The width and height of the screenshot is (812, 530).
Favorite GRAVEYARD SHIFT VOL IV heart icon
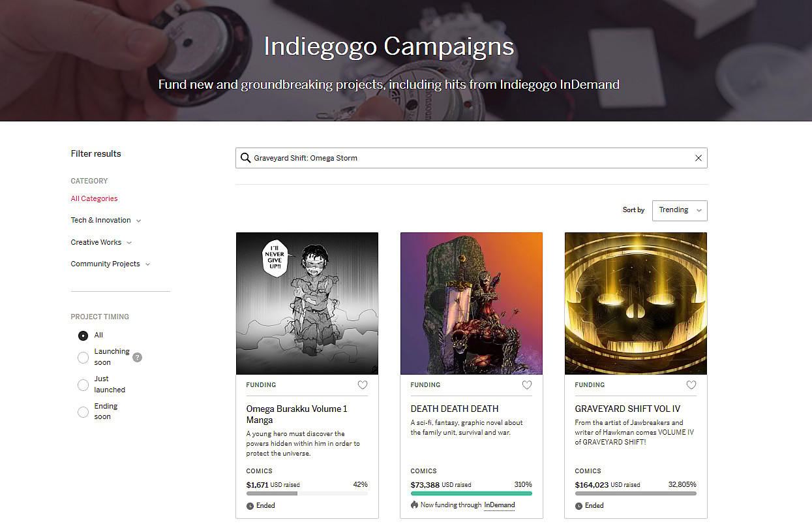coord(691,385)
